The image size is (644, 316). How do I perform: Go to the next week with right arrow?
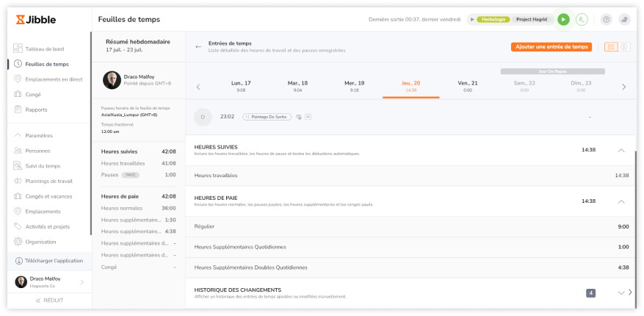tap(623, 87)
